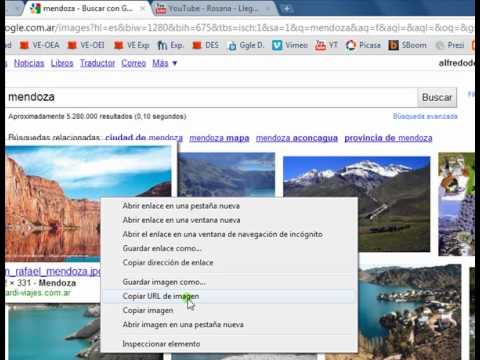Select related search provincia de mendoza
The image size is (480, 360).
(388, 138)
